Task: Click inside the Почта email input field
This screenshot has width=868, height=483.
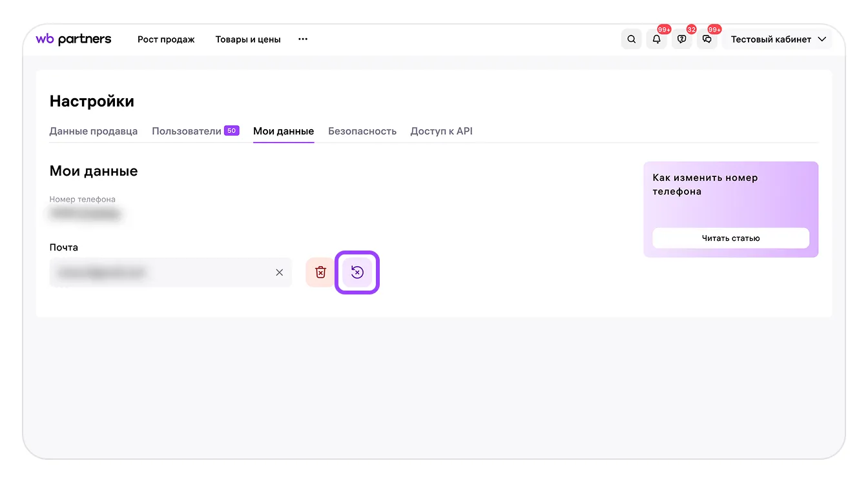Action: click(170, 272)
